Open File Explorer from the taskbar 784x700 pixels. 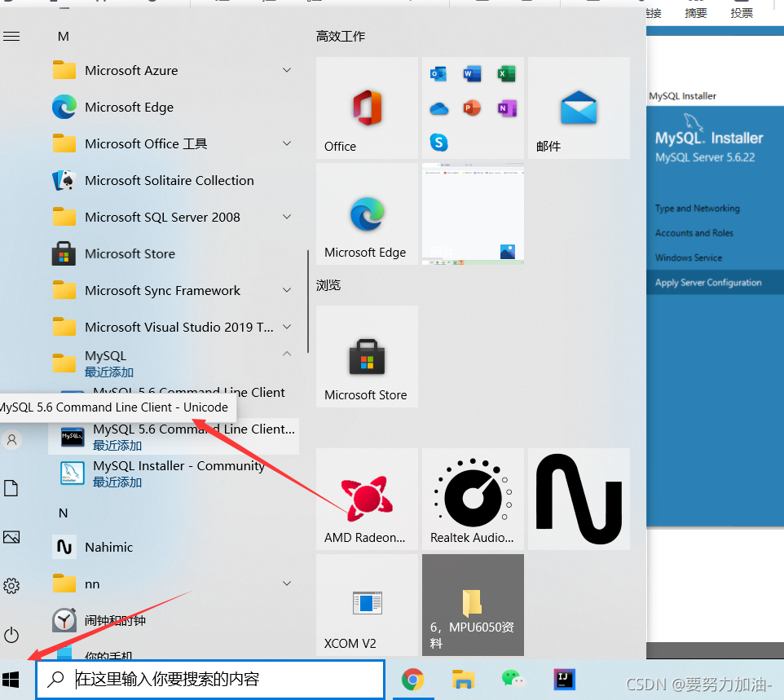(463, 680)
